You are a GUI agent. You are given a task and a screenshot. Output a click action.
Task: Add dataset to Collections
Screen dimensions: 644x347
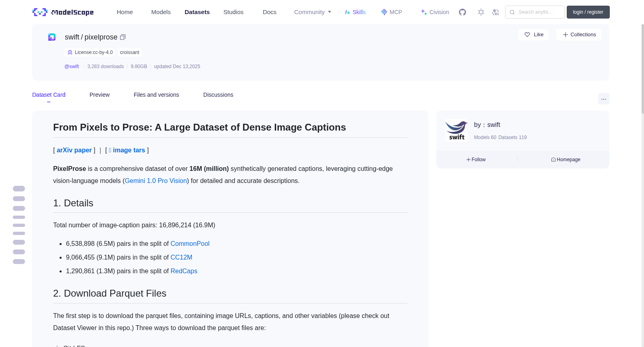pos(579,35)
